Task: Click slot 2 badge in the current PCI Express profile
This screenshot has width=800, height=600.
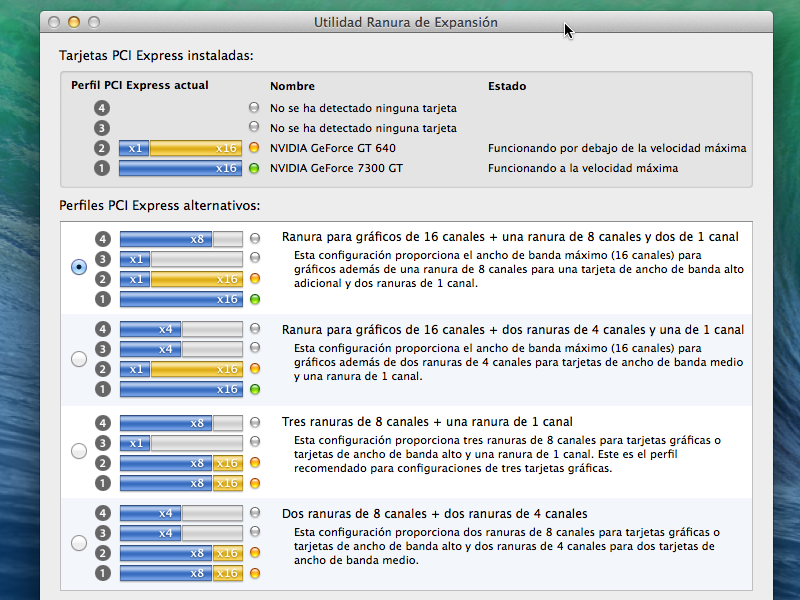Action: 102,148
